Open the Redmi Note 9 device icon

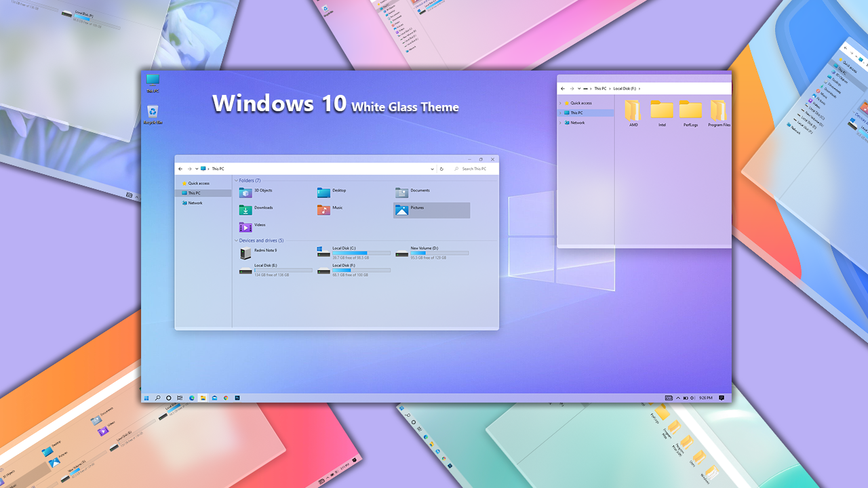(x=245, y=253)
